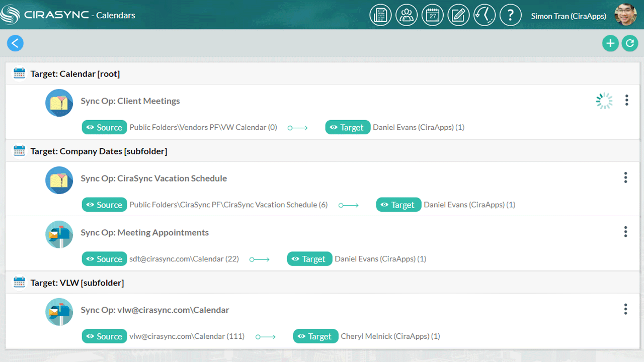
Task: Click Daniel Evans target for Meeting Appointments
Action: point(380,259)
